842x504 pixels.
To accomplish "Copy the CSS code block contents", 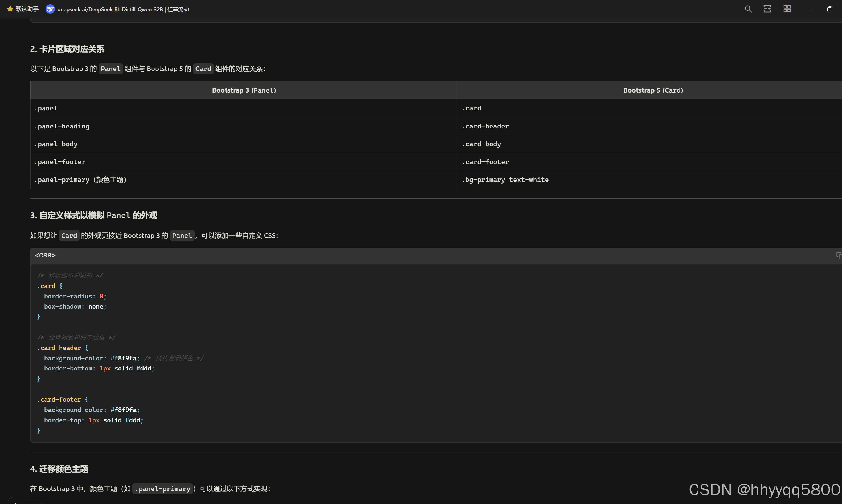I will pos(839,255).
